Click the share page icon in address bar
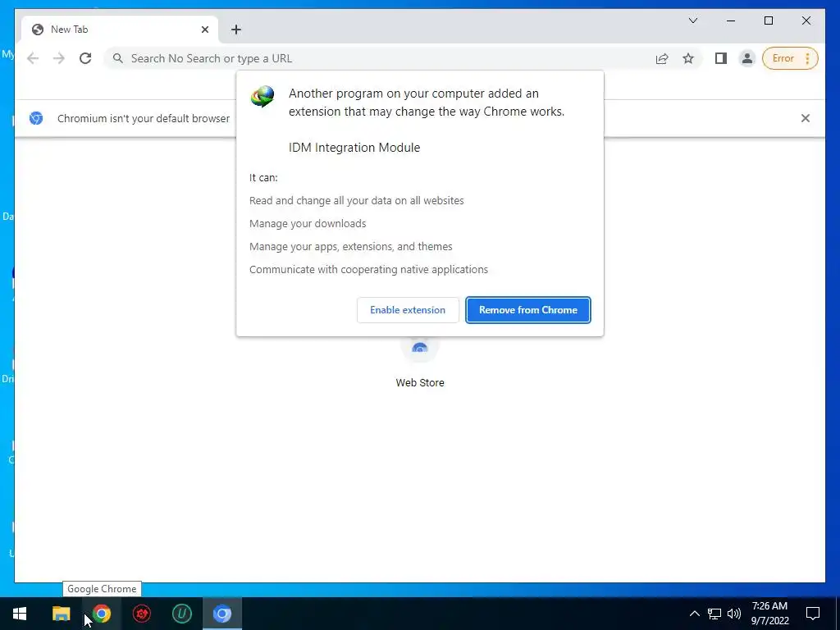Viewport: 840px width, 630px height. [x=662, y=58]
